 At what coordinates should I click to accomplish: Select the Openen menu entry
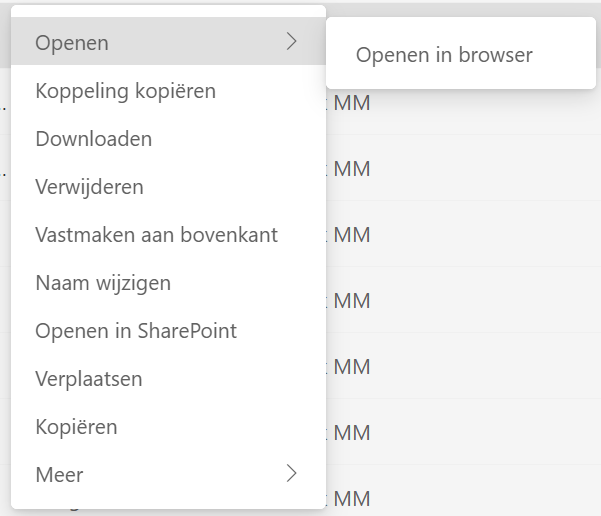click(x=168, y=41)
